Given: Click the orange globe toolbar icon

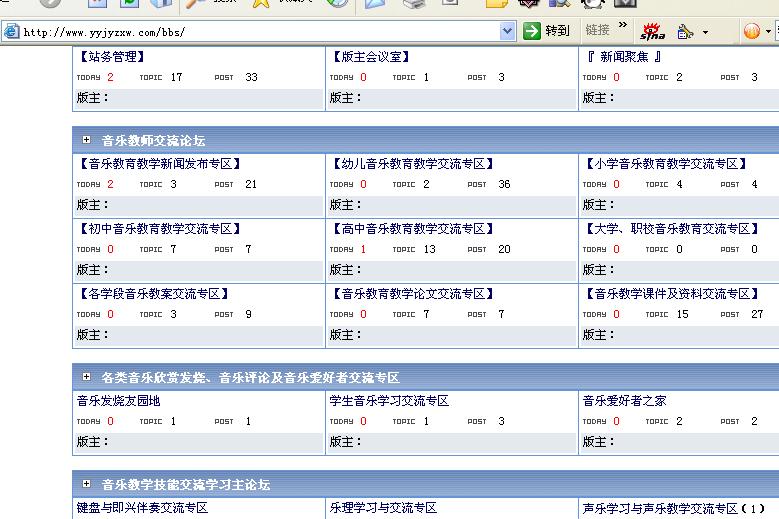Looking at the screenshot, I should point(752,31).
